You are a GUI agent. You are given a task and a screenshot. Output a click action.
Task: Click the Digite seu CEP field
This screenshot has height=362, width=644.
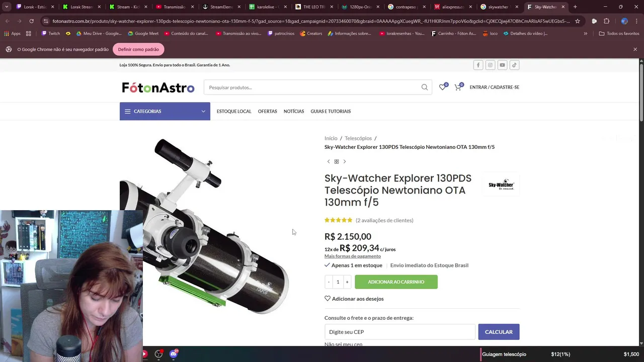tap(399, 332)
